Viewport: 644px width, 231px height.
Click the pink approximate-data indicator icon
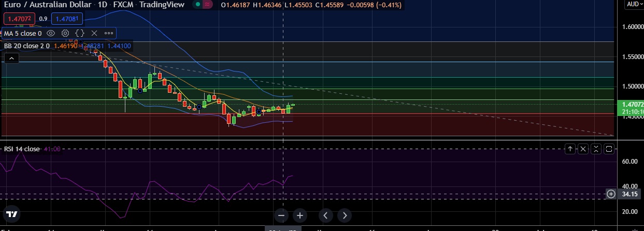(208, 5)
